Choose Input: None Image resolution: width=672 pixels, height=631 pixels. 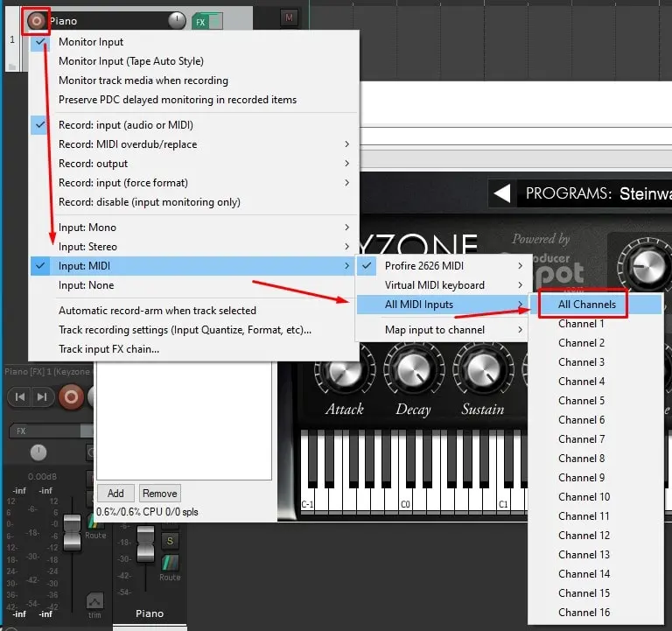pyautogui.click(x=193, y=285)
